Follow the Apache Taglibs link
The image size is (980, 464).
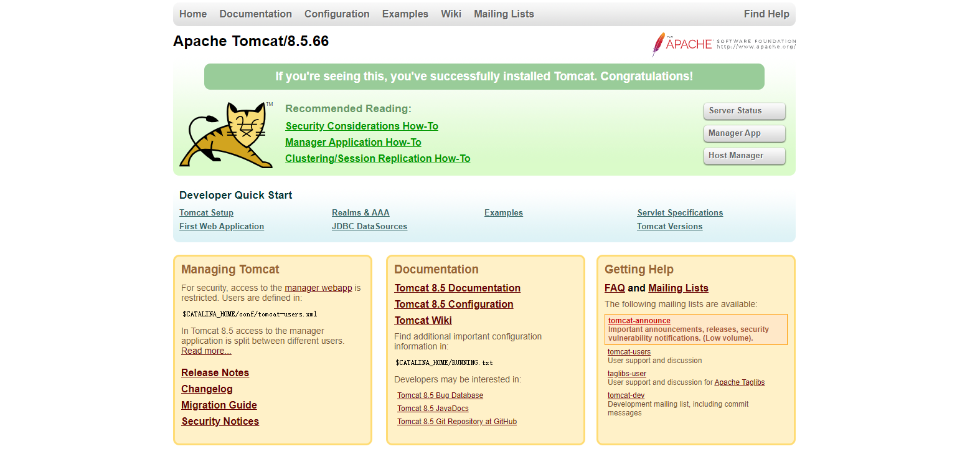pos(740,382)
